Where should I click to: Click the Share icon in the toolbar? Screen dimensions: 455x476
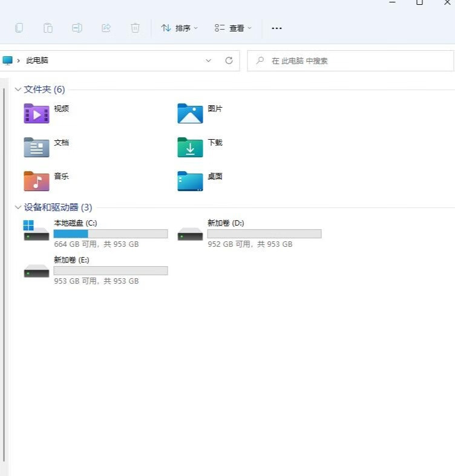coord(106,28)
